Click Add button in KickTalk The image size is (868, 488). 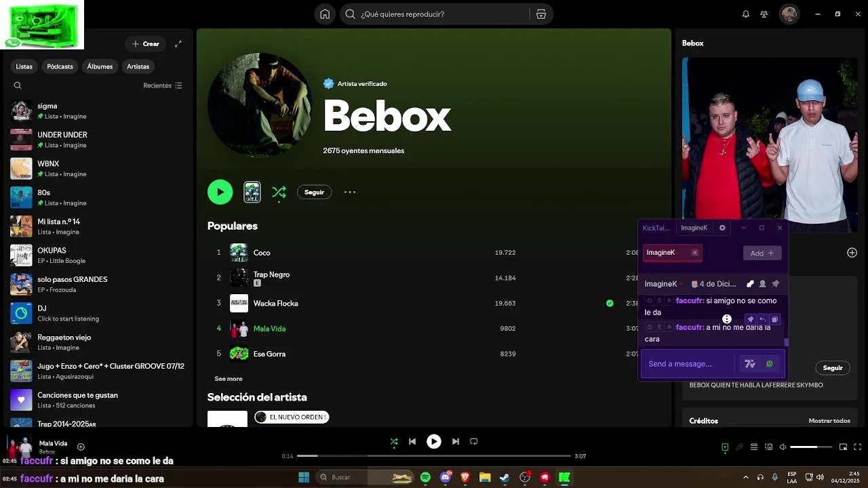coord(762,253)
